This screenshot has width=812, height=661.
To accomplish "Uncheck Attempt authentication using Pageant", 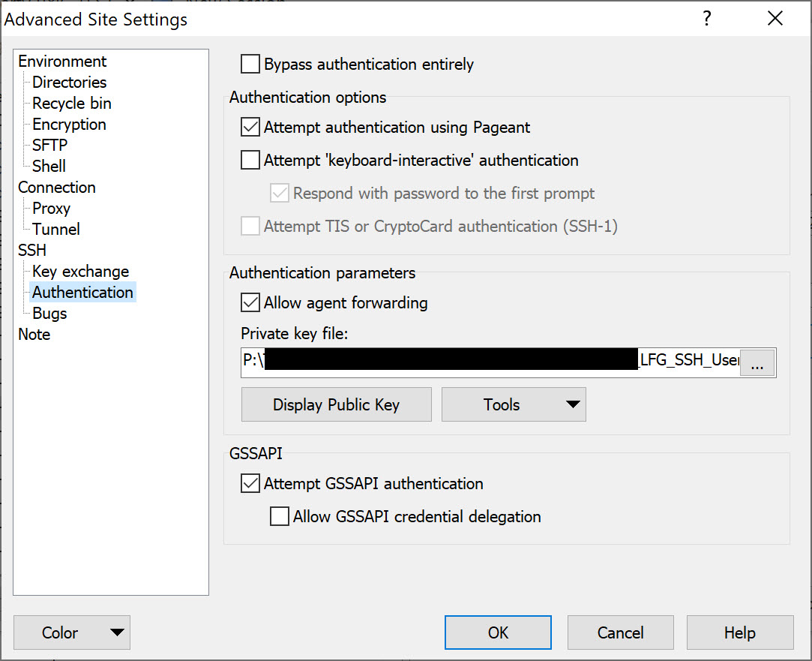I will pyautogui.click(x=250, y=128).
